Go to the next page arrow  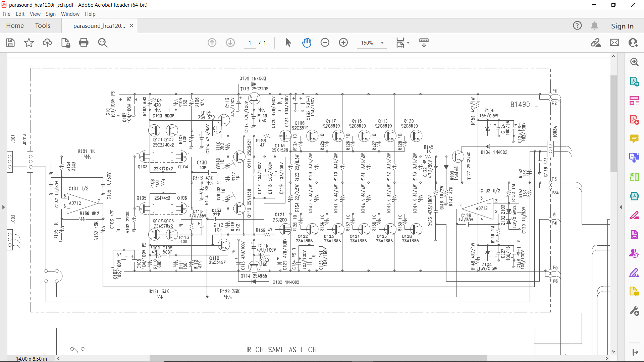230,43
